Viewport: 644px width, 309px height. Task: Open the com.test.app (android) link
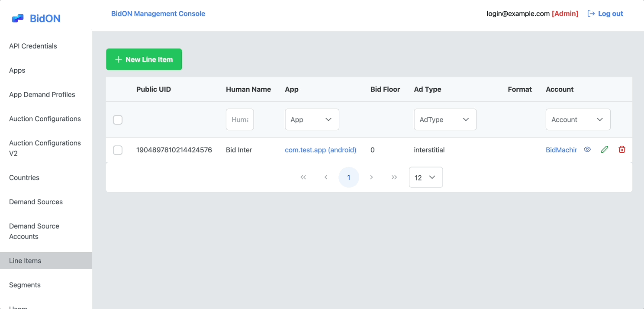[x=320, y=150]
